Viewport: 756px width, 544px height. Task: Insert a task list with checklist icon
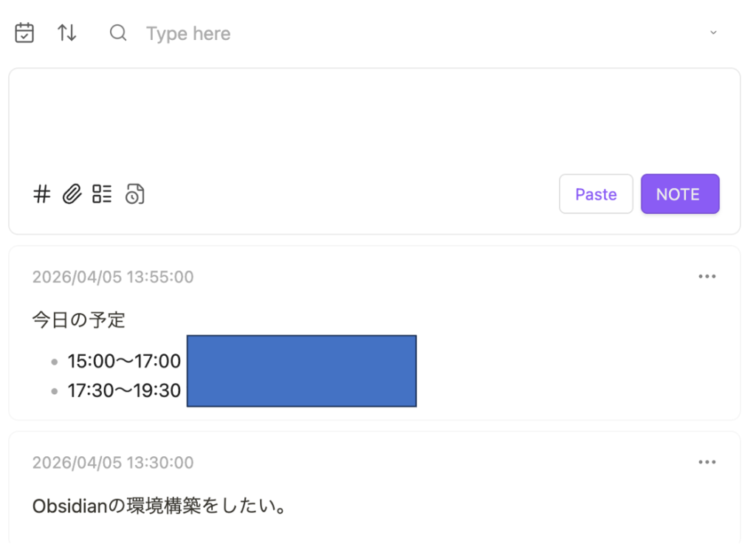click(102, 194)
